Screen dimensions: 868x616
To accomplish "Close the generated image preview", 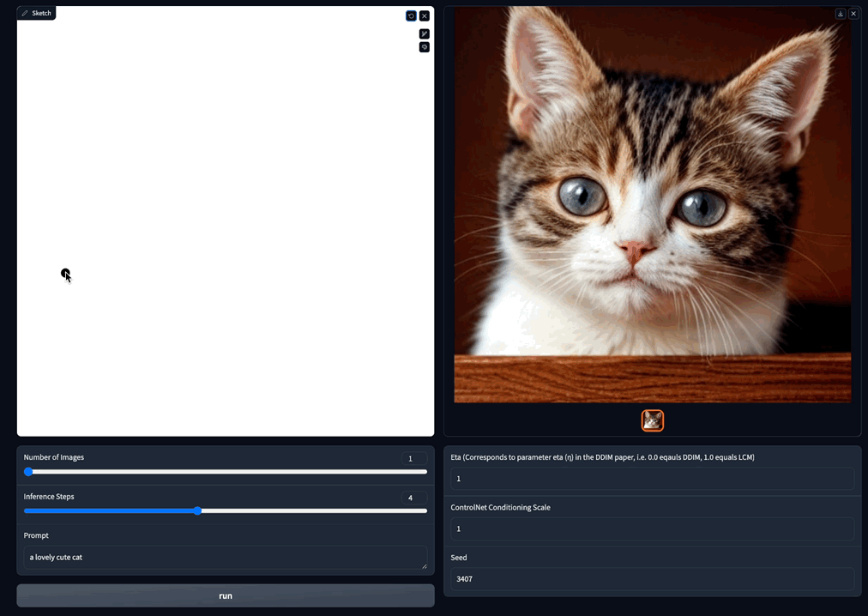I will (853, 14).
